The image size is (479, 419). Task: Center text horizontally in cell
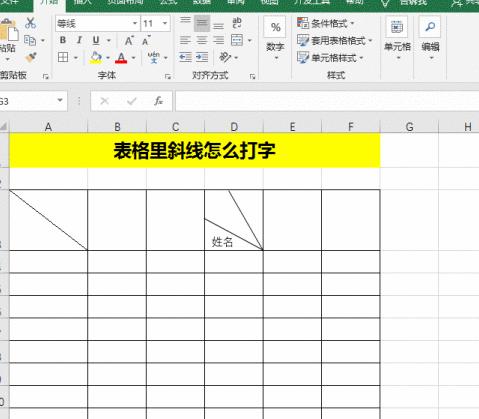(202, 40)
